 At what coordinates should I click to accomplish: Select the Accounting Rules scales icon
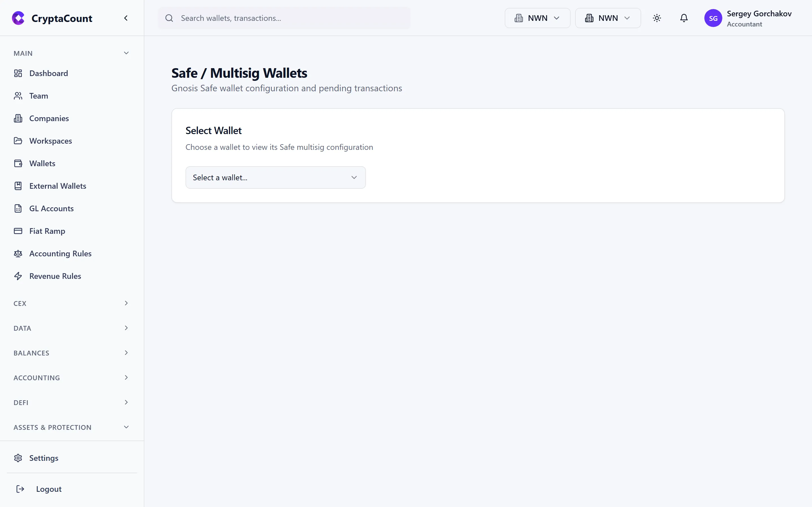point(18,253)
